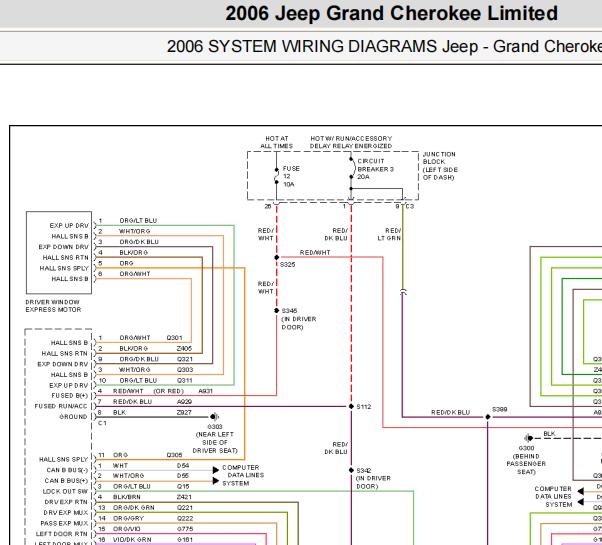This screenshot has width=602, height=545.
Task: Select the 'DRIVER WINDOW EXPRESS MOTOR' caption
Action: coord(53,306)
